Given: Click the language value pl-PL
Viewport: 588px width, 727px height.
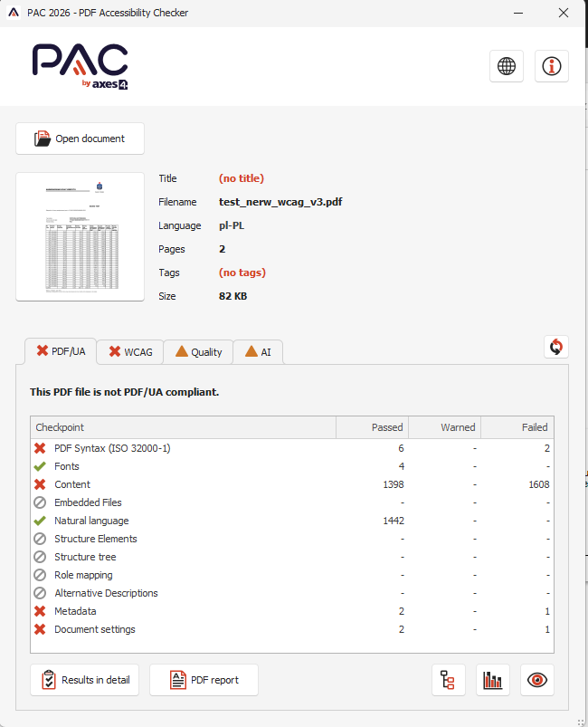Looking at the screenshot, I should pos(232,225).
